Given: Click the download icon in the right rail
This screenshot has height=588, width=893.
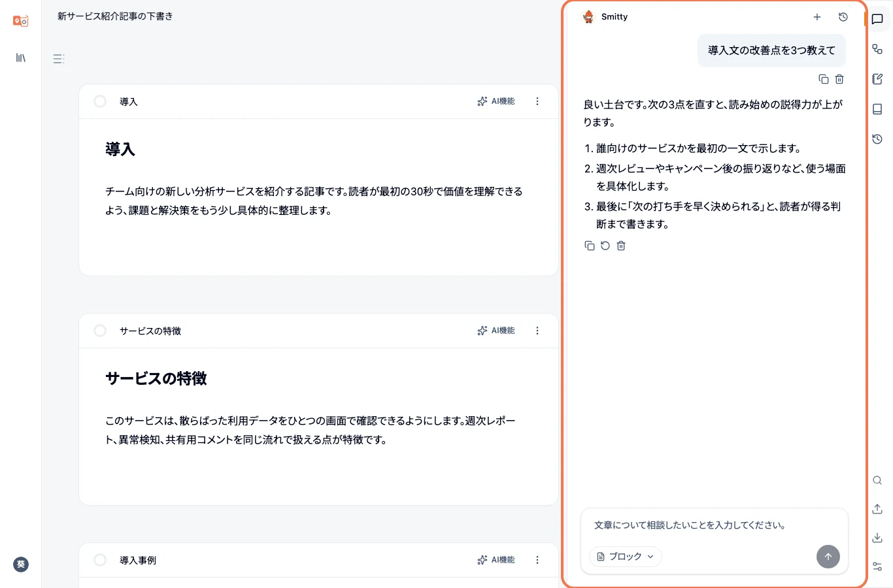Looking at the screenshot, I should tap(877, 538).
